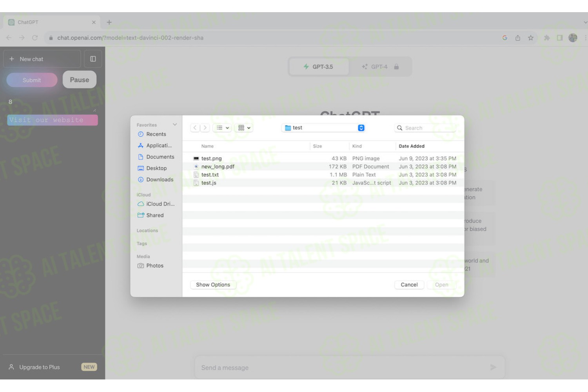
Task: Open the list view options dropdown
Action: pos(222,128)
